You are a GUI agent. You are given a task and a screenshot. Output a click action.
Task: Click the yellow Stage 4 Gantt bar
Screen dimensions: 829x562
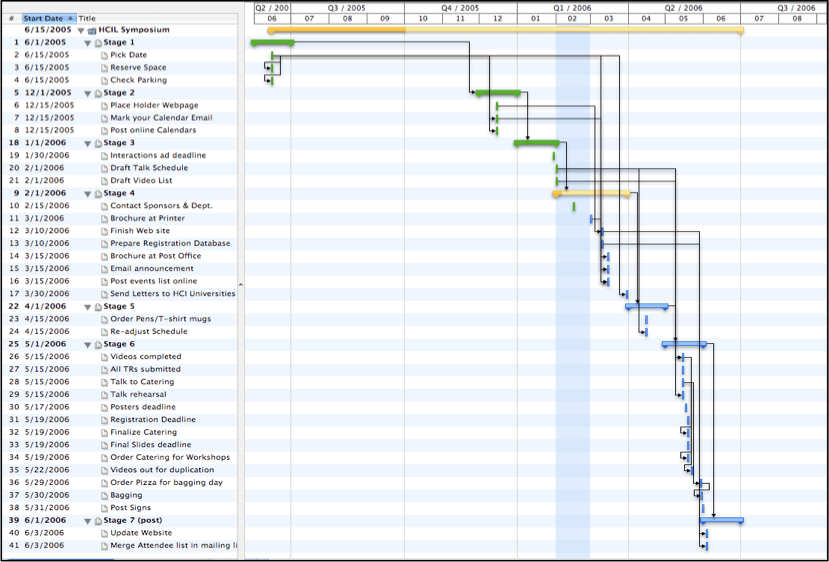pyautogui.click(x=591, y=194)
